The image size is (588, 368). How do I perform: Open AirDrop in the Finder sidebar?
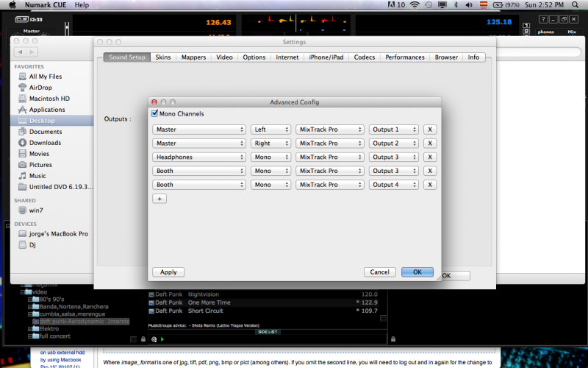tap(40, 87)
